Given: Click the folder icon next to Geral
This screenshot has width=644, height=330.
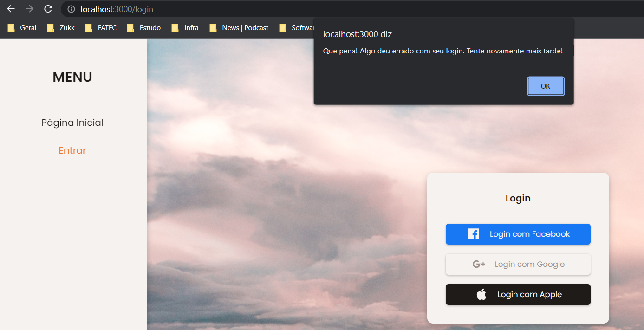Looking at the screenshot, I should coord(11,27).
